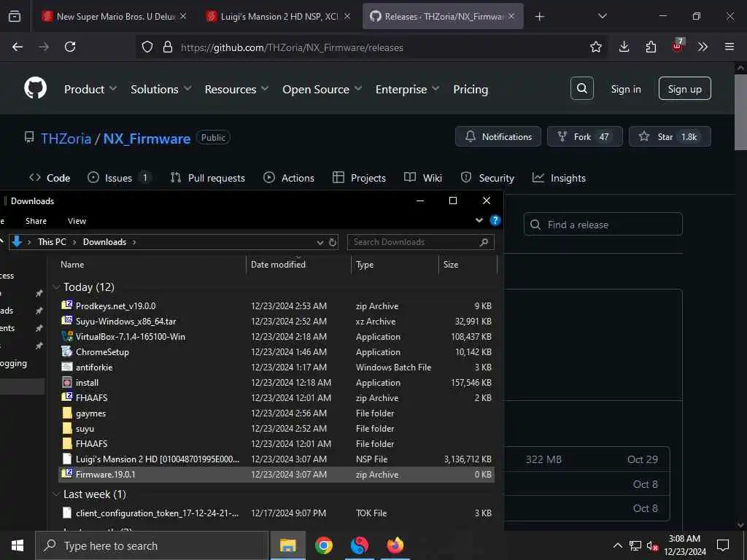The image size is (747, 560).
Task: Open the notification center icon
Action: click(x=723, y=545)
